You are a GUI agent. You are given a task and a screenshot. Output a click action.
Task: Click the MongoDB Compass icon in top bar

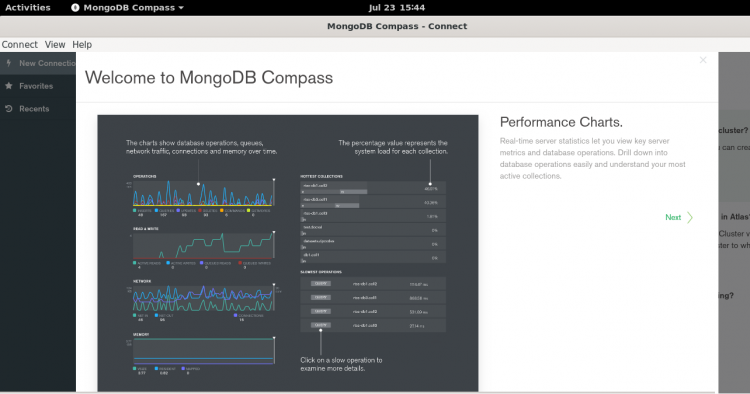[x=75, y=8]
